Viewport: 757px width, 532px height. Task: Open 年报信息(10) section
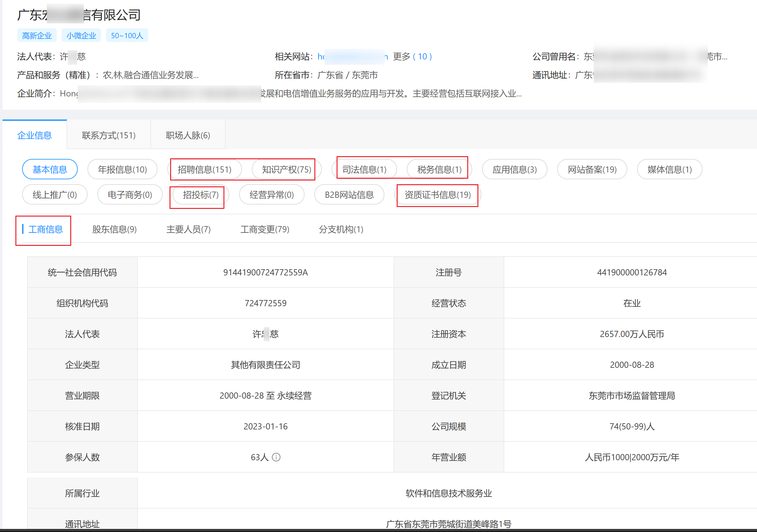tap(122, 169)
